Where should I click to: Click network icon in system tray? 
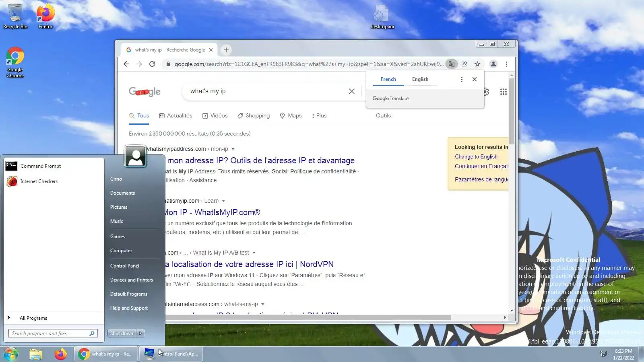[603, 354]
